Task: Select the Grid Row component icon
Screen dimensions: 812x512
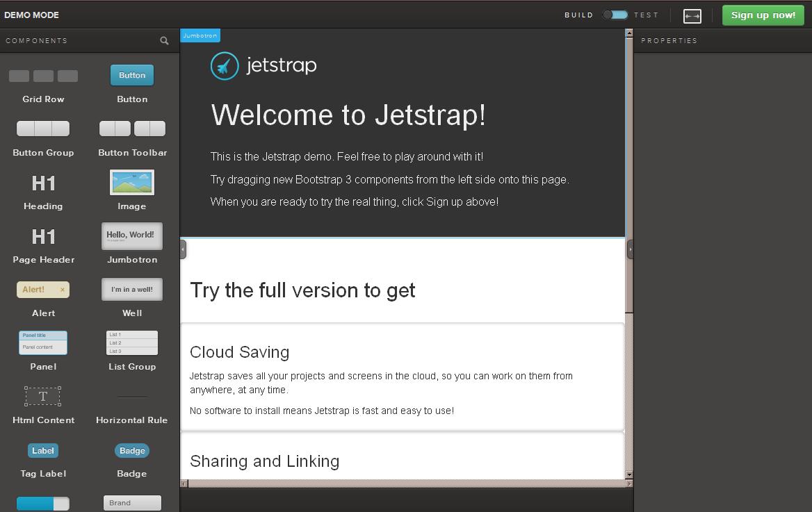Action: tap(44, 76)
